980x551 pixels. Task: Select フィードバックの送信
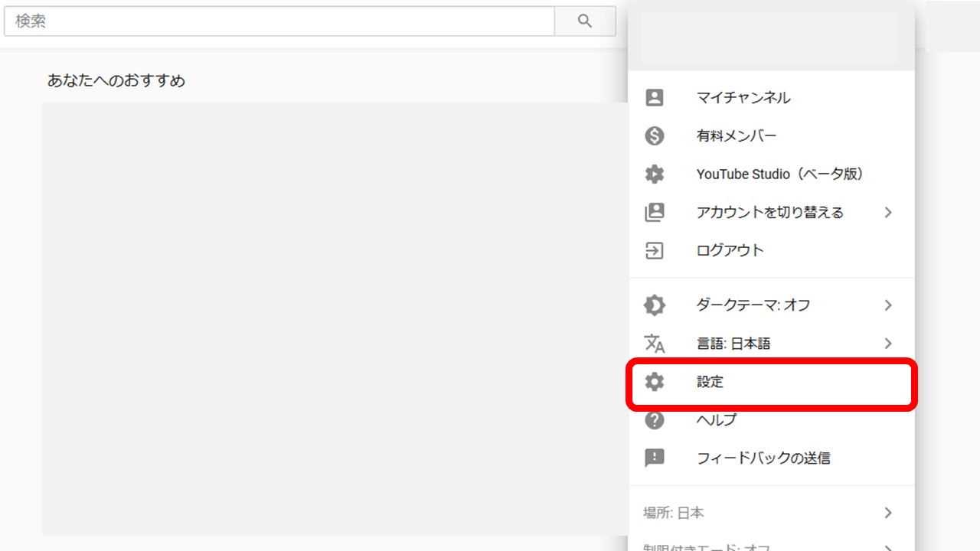coord(772,458)
